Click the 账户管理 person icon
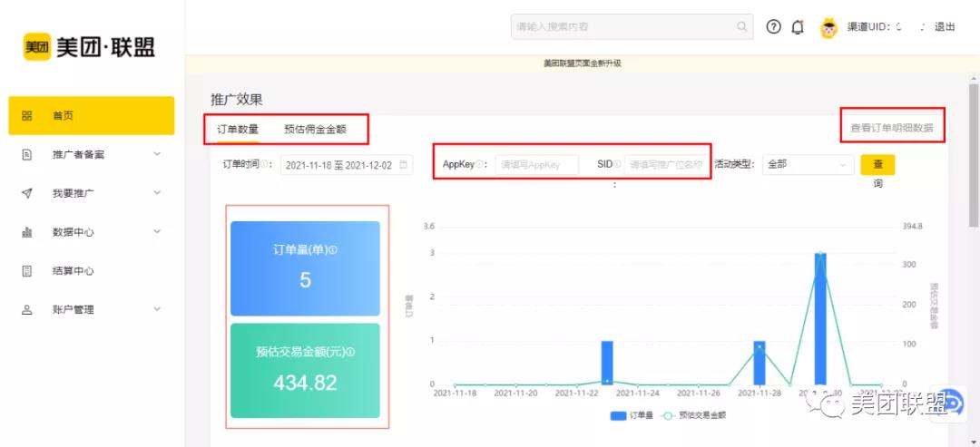The image size is (980, 447). click(x=27, y=310)
